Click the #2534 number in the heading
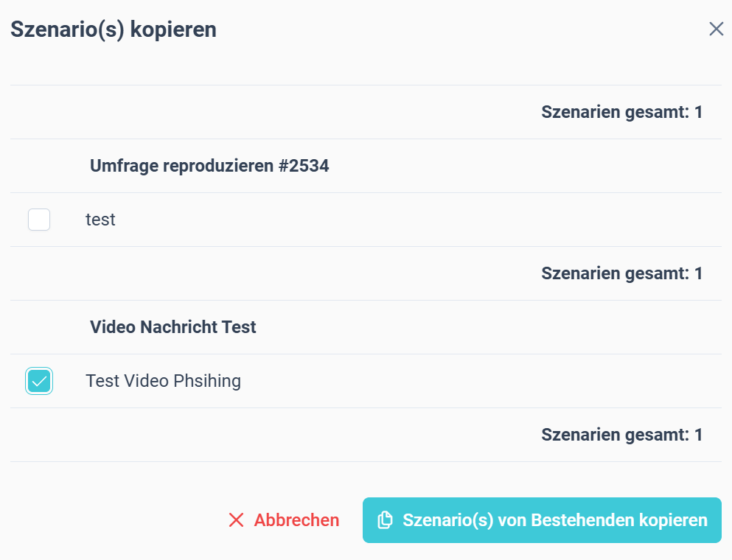 pos(304,166)
